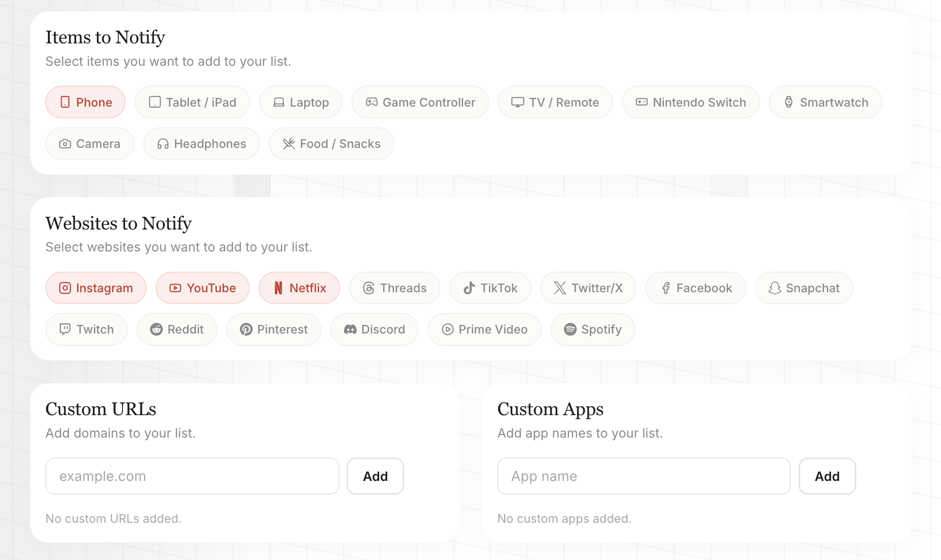The height and width of the screenshot is (560, 941).
Task: Click the 'Custom Apps' heading
Action: [x=551, y=410]
